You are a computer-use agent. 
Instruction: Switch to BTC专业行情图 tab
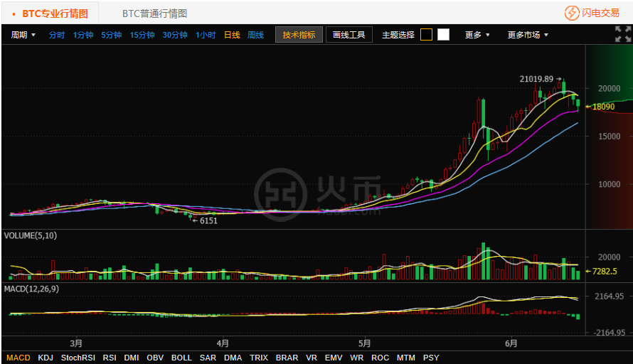click(x=55, y=14)
